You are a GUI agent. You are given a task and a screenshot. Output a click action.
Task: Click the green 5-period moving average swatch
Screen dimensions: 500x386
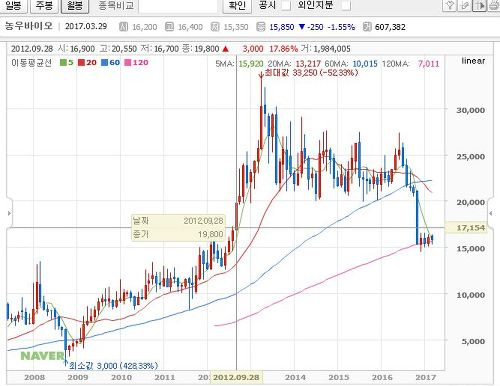63,62
